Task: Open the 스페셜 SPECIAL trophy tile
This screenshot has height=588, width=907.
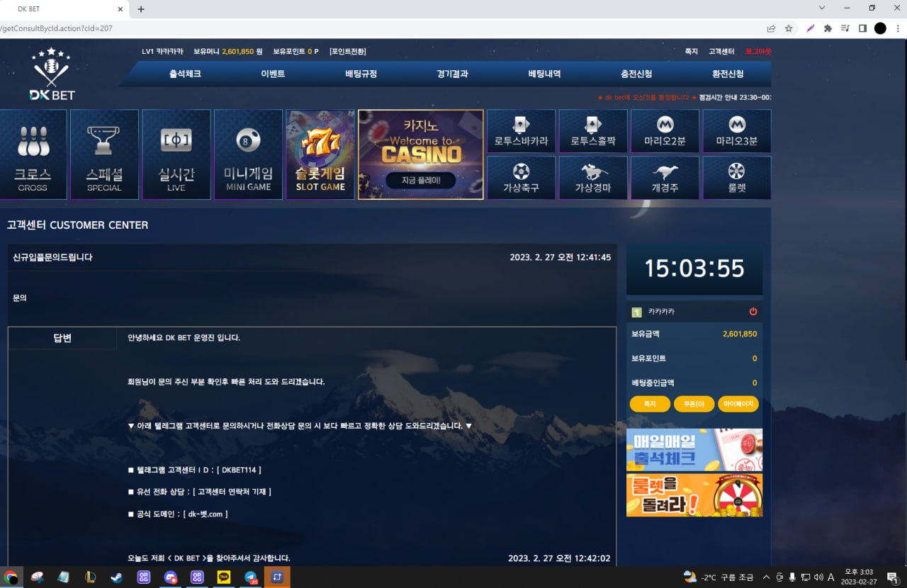Action: pyautogui.click(x=104, y=154)
